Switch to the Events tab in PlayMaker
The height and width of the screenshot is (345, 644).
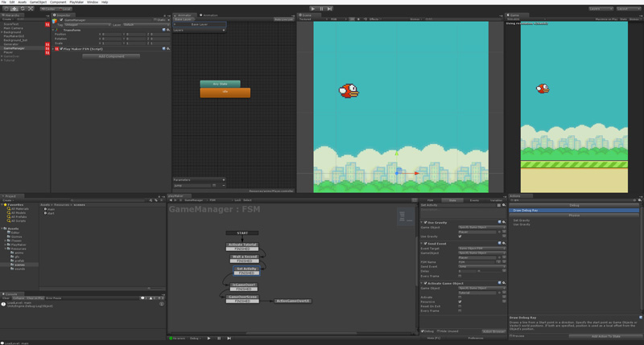point(474,200)
